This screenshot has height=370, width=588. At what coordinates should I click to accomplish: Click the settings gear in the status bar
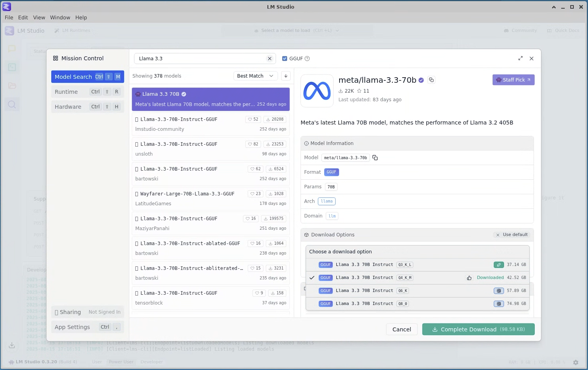pyautogui.click(x=575, y=362)
